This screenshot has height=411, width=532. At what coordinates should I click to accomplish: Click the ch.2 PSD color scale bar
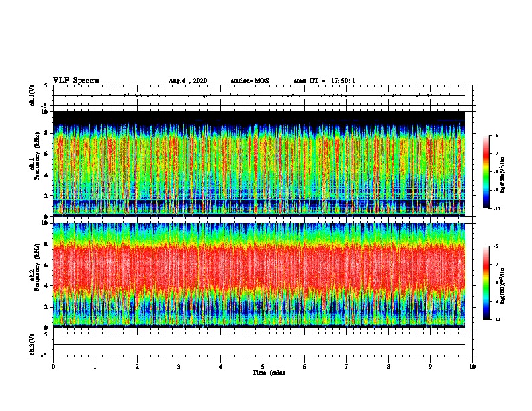(486, 283)
